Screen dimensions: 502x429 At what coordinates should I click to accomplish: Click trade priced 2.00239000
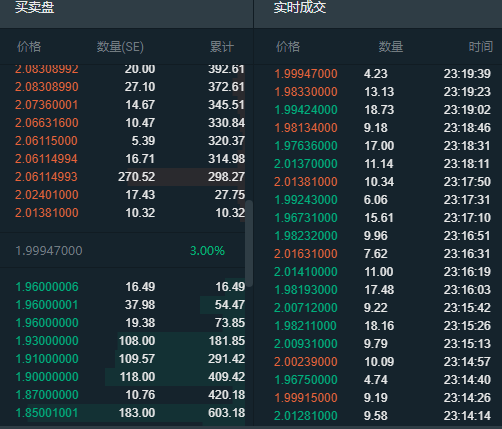point(378,362)
